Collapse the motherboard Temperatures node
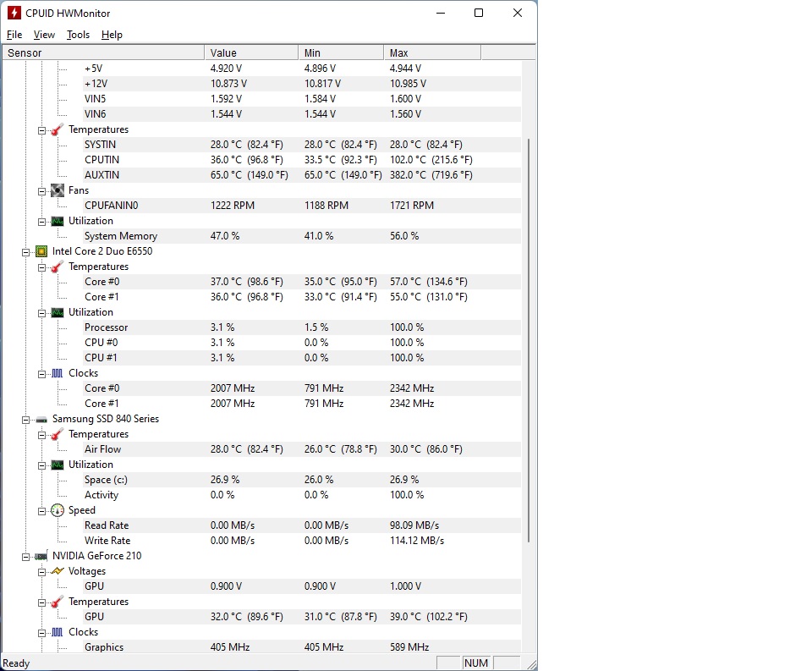812x671 pixels. coord(41,130)
